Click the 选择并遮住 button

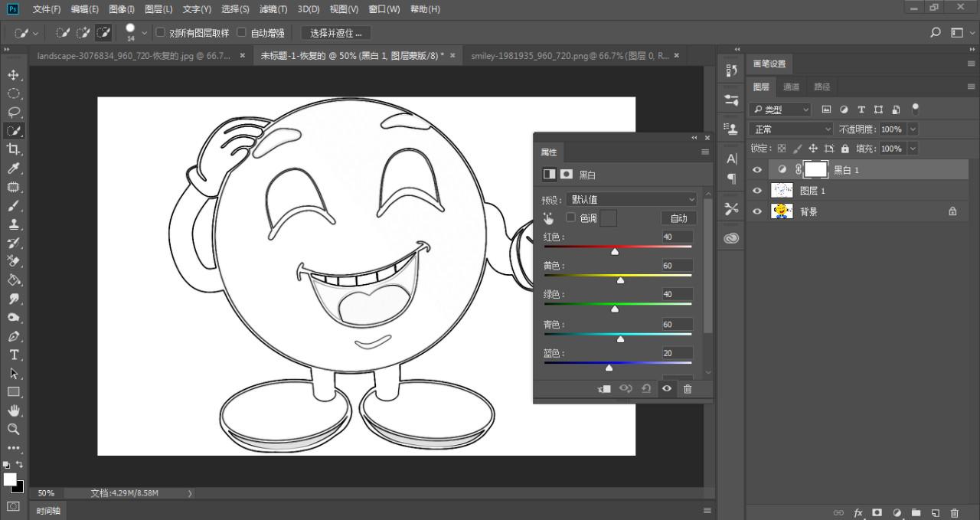[335, 33]
